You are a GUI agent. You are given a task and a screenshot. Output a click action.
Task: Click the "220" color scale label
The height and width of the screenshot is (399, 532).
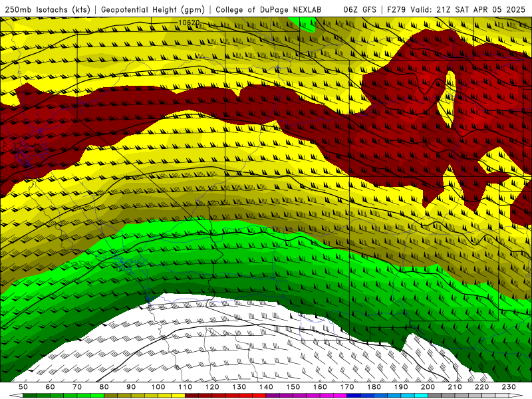click(482, 387)
